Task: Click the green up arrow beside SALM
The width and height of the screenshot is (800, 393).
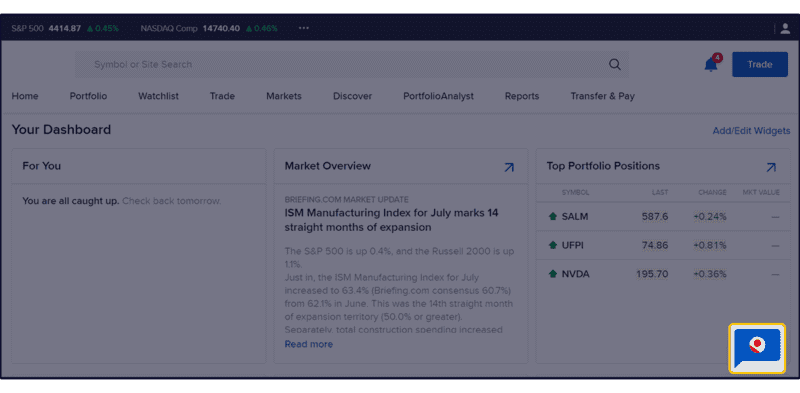Action: tap(553, 217)
